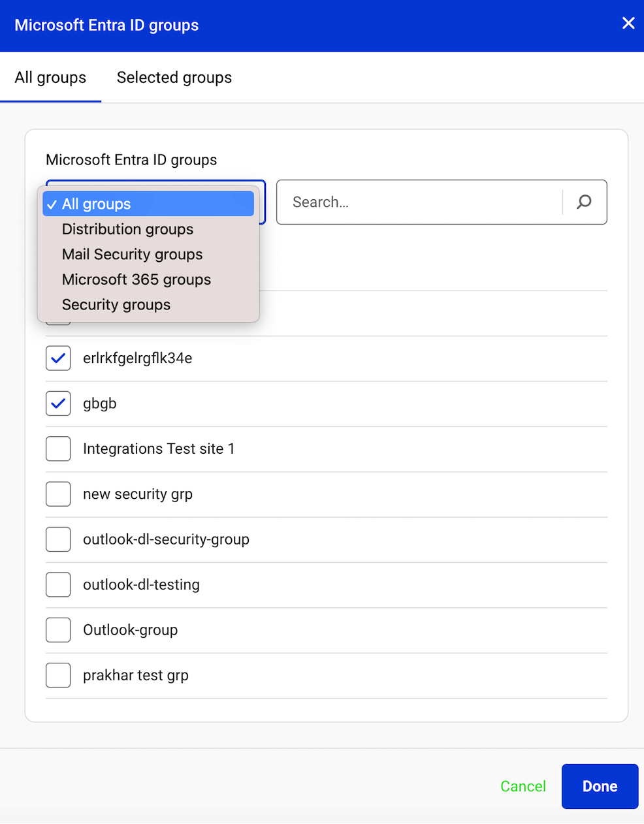The image size is (644, 824).
Task: Tick the outlook-dl-security-group checkbox
Action: (x=58, y=539)
